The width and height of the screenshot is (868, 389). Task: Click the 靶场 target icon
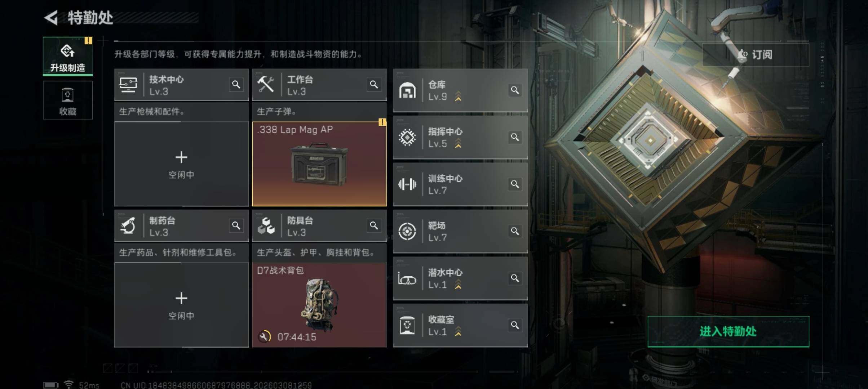407,231
